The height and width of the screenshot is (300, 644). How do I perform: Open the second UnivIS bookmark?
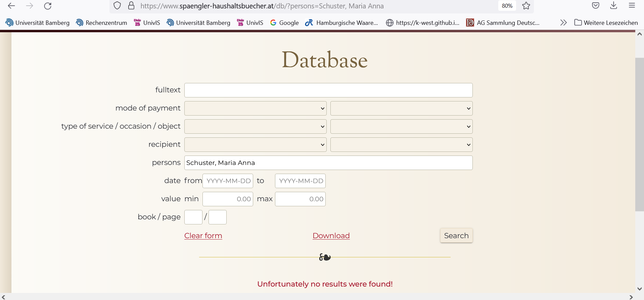point(250,23)
